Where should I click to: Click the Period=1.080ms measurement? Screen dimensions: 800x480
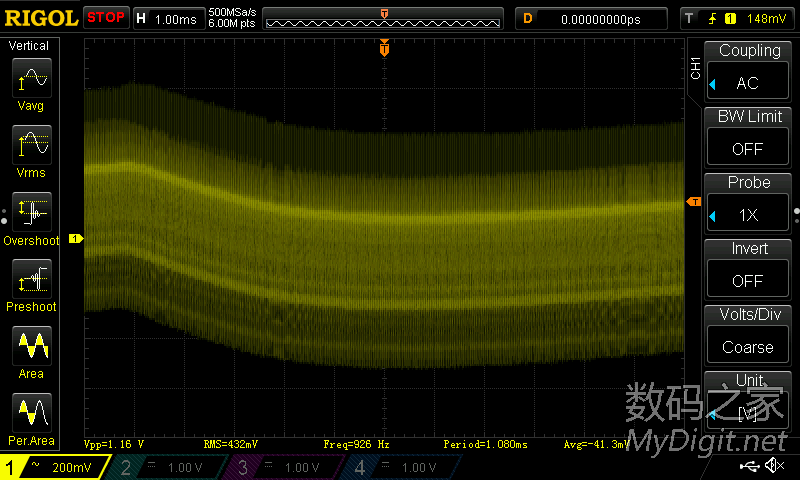tap(485, 444)
